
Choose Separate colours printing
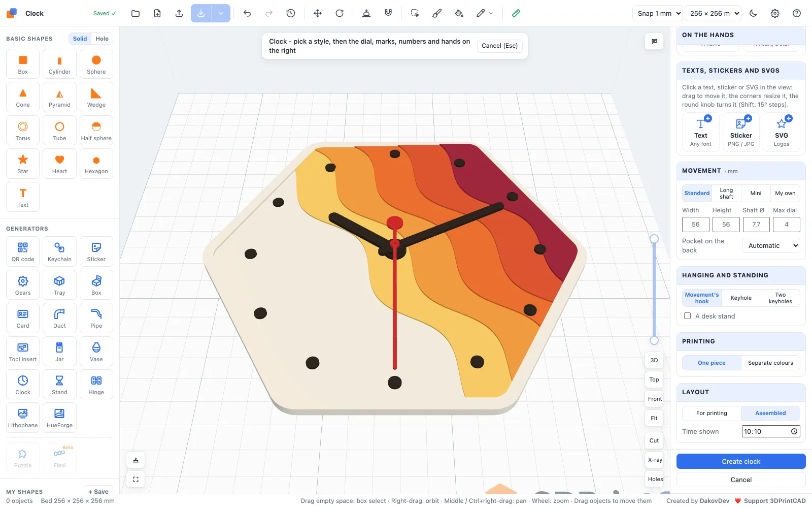770,363
